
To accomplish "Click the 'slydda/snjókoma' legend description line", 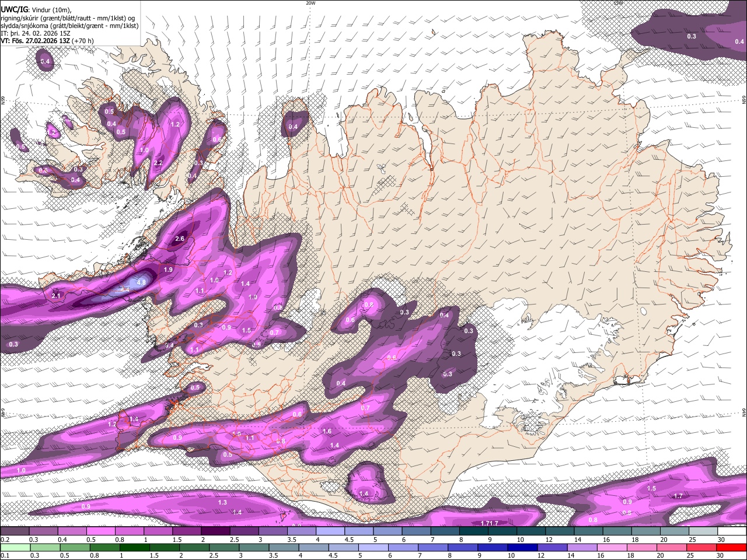I will tap(69, 26).
